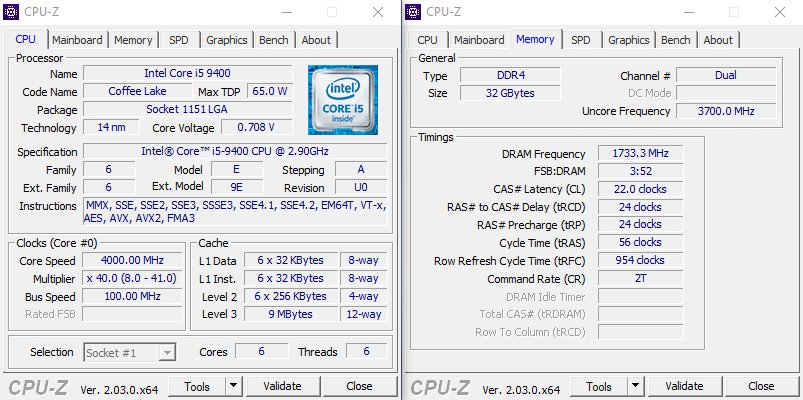Click the bus speed value '100.00 MHz'
Screen dimensions: 803x400
pyautogui.click(x=132, y=296)
